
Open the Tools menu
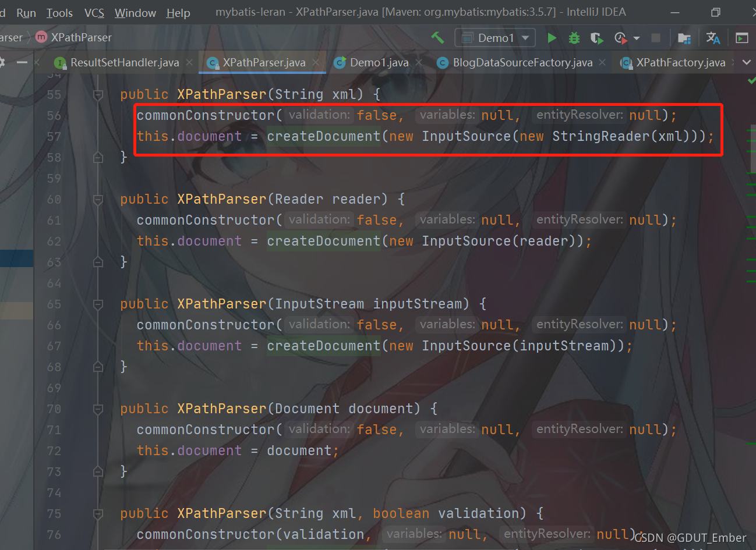pos(59,12)
